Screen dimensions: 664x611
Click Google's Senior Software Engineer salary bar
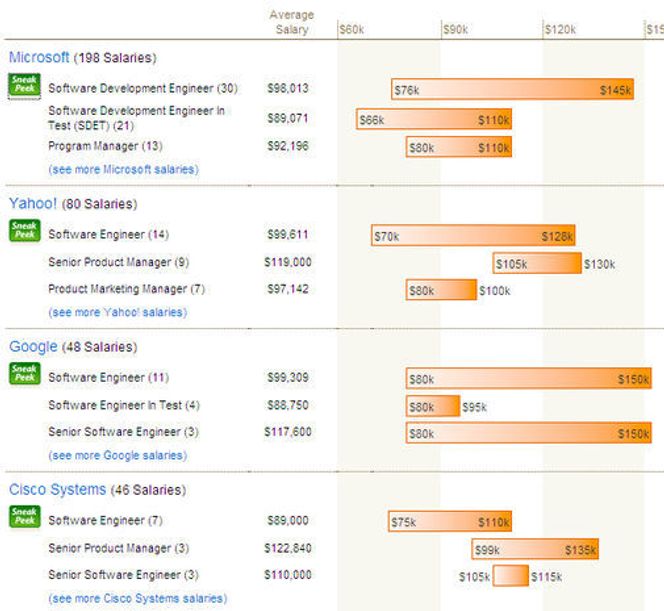(528, 433)
